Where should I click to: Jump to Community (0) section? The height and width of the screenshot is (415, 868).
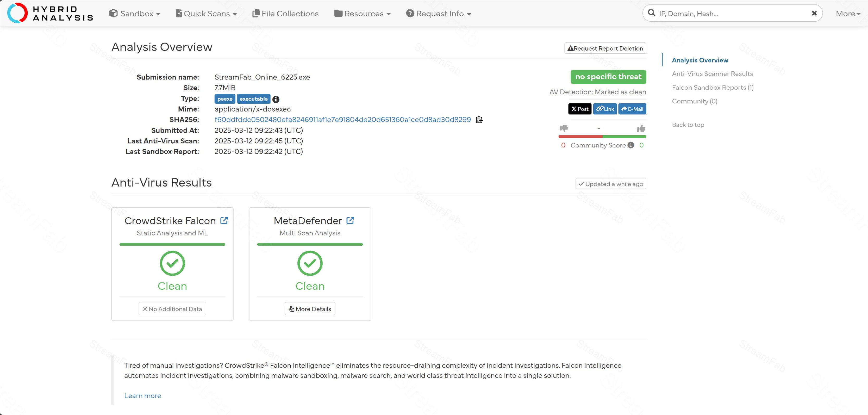click(x=695, y=101)
